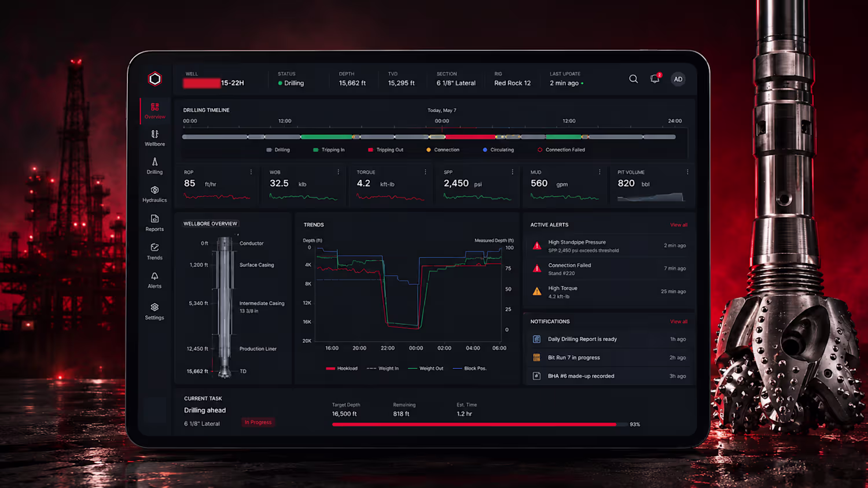Click the hexagon app logo
The width and height of the screenshot is (868, 488).
tap(155, 79)
